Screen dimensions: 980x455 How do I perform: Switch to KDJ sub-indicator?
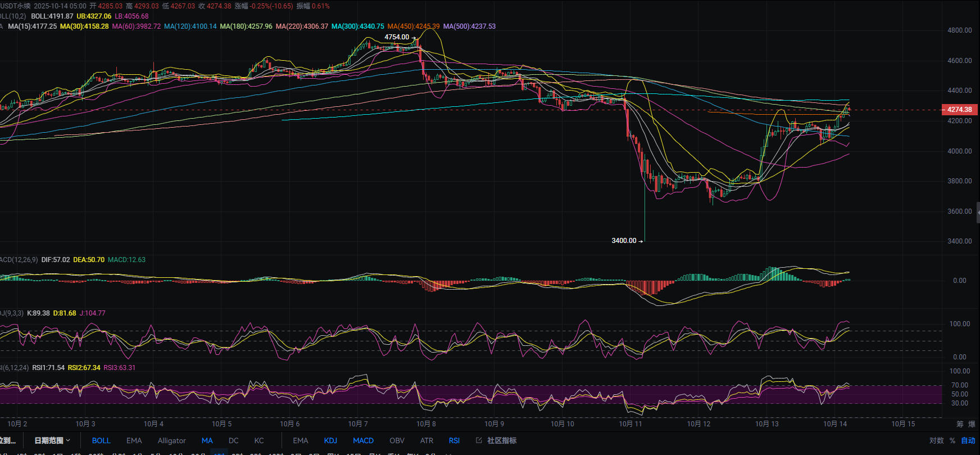coord(330,440)
